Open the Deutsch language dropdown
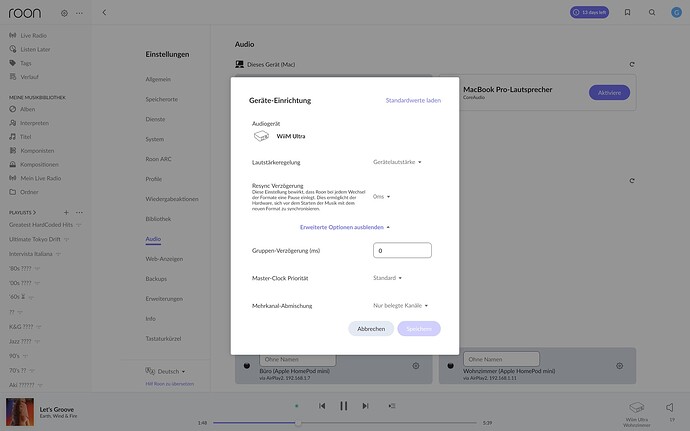The width and height of the screenshot is (690, 431). (x=165, y=371)
